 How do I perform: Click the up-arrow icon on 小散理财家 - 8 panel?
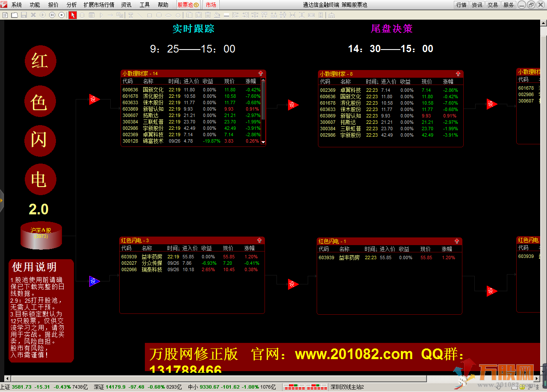[x=458, y=74]
